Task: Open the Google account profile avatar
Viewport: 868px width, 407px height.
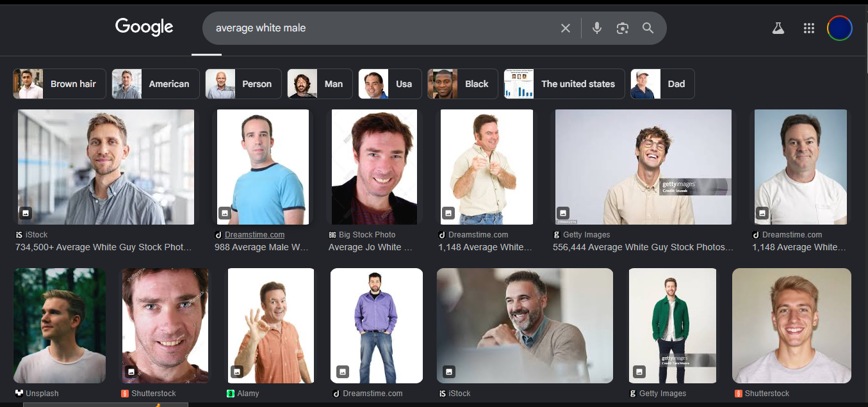Action: click(x=839, y=28)
